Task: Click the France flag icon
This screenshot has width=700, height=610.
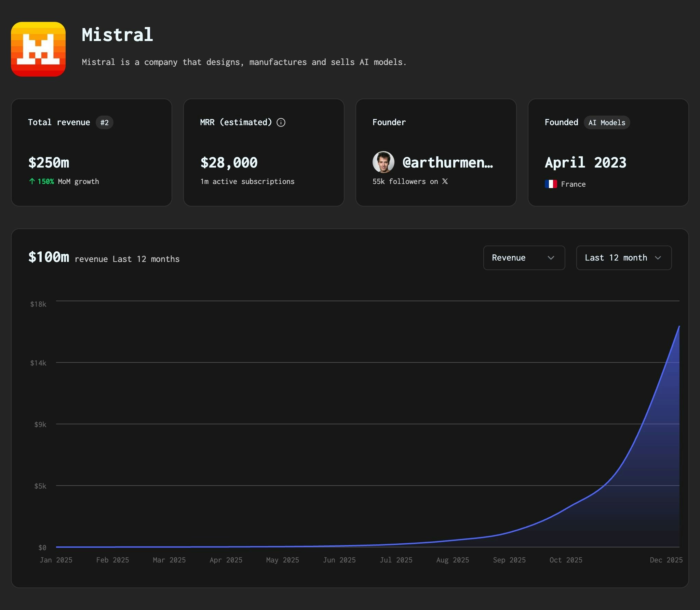Action: point(551,184)
